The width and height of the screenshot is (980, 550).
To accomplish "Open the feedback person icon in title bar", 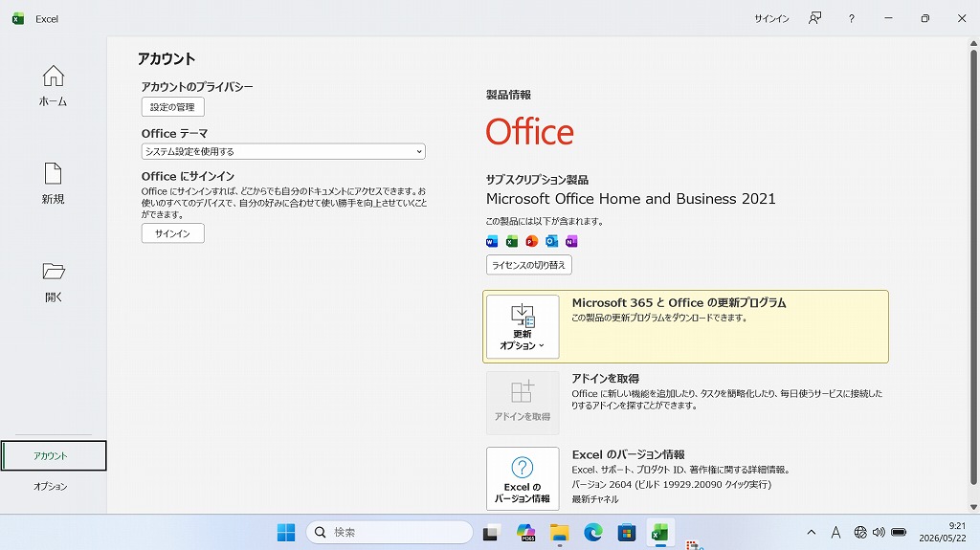I will click(814, 19).
